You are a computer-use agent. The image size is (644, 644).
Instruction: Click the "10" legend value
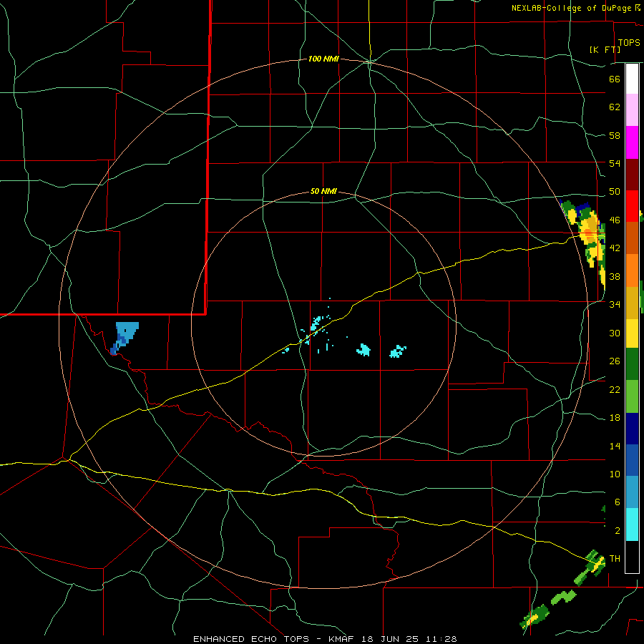pos(615,474)
